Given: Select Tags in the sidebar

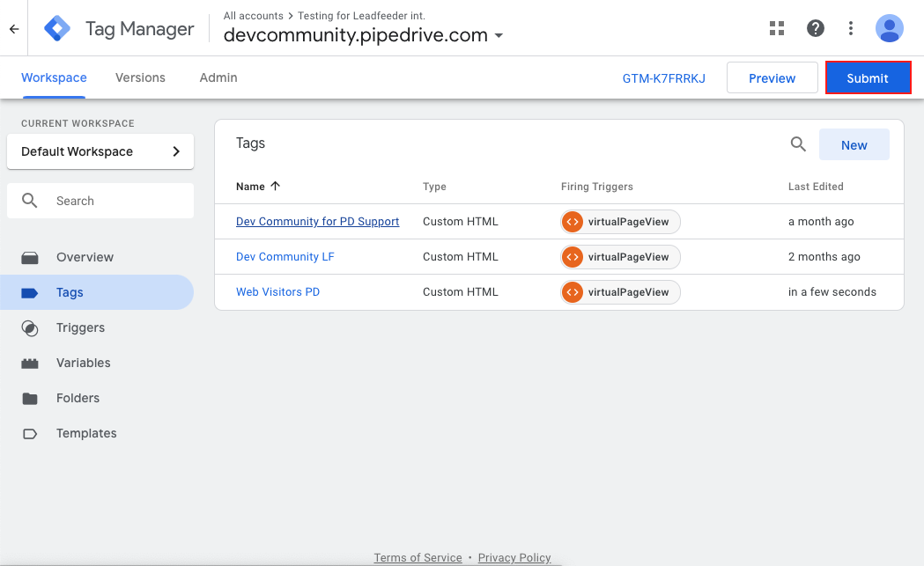Looking at the screenshot, I should (97, 293).
